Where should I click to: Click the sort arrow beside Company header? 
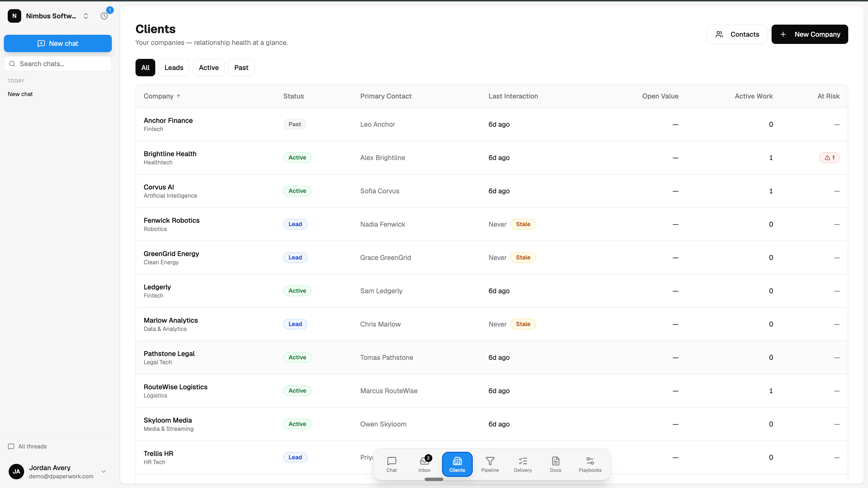pyautogui.click(x=178, y=96)
